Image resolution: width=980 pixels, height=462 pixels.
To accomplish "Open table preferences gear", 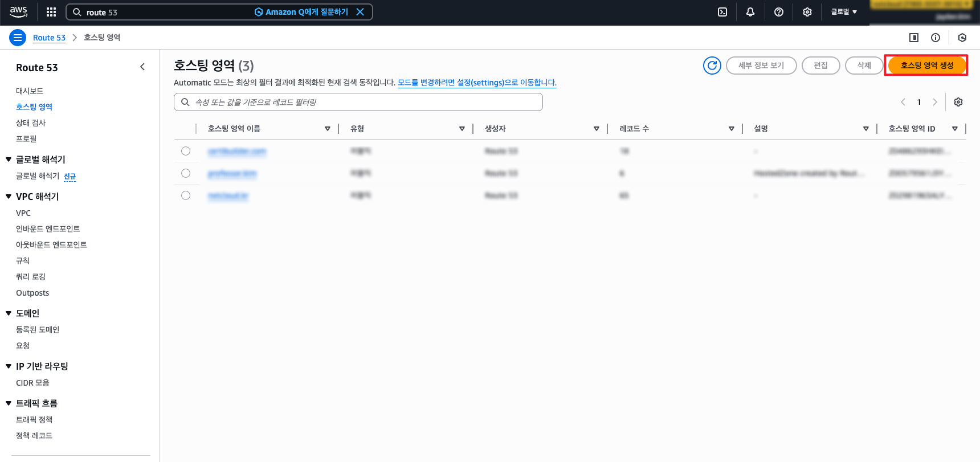I will (x=958, y=102).
